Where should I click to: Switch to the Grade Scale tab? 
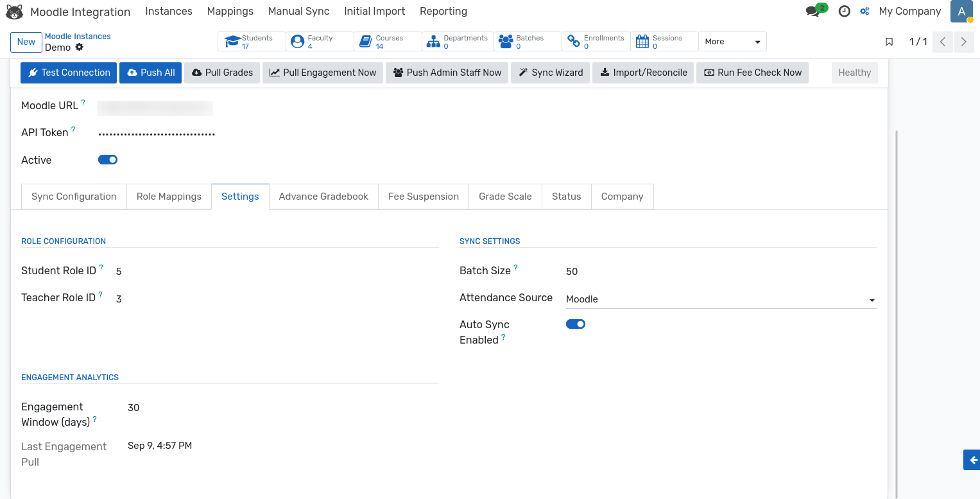tap(505, 197)
